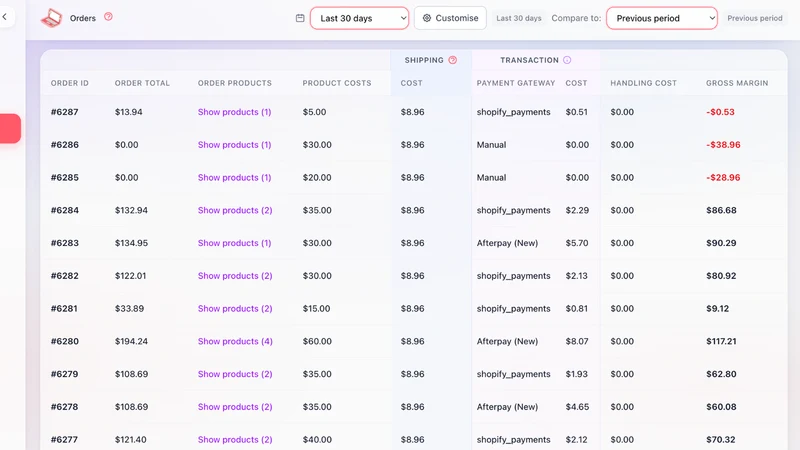
Task: Click product cost $60.00
Action: coord(317,341)
